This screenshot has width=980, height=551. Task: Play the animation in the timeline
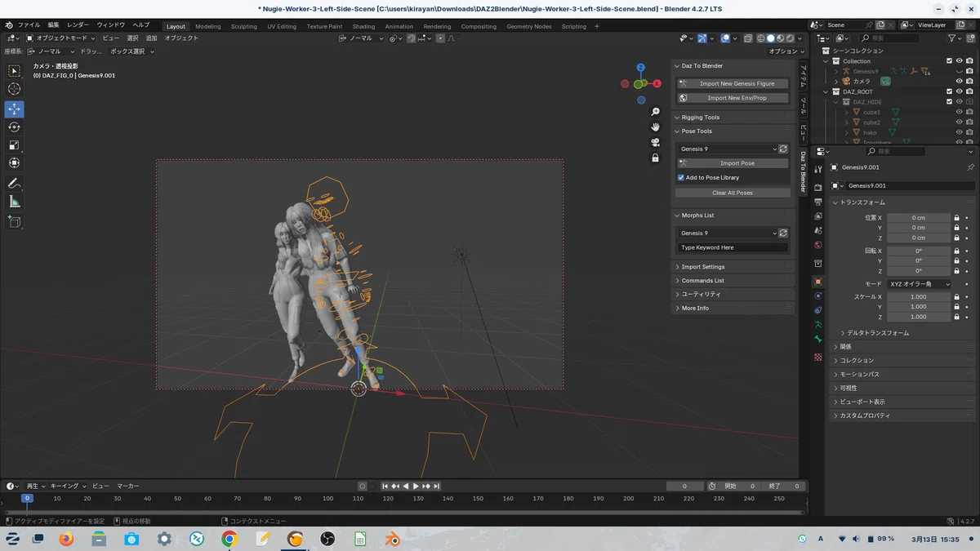point(416,487)
